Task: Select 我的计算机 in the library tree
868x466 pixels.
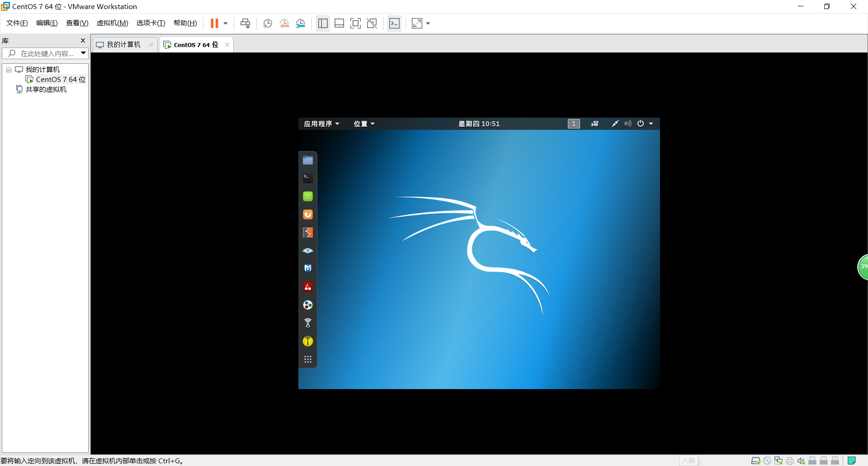Action: [42, 69]
